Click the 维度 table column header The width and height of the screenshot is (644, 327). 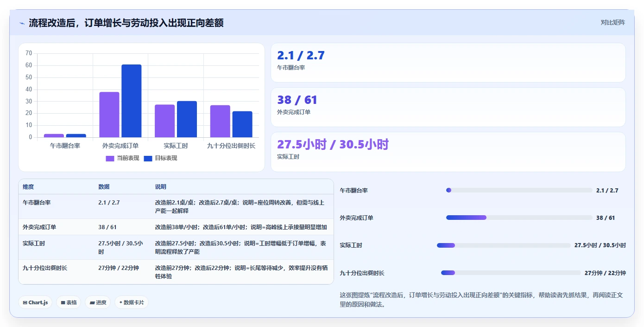click(x=28, y=187)
